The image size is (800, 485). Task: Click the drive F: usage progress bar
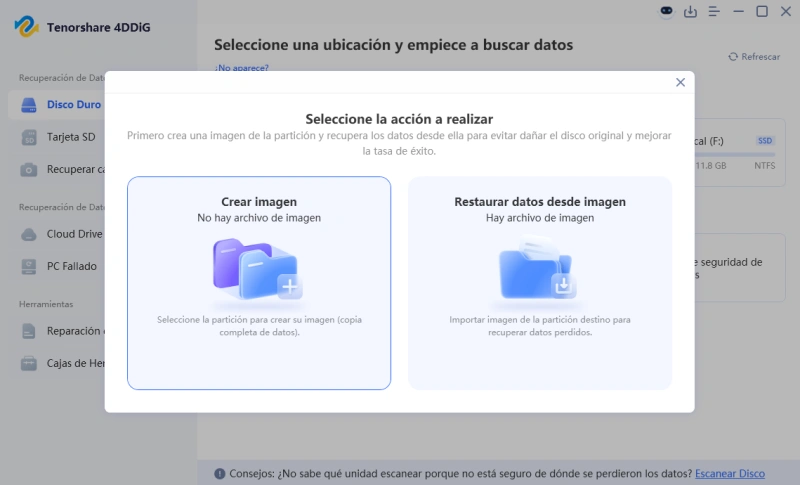[735, 155]
